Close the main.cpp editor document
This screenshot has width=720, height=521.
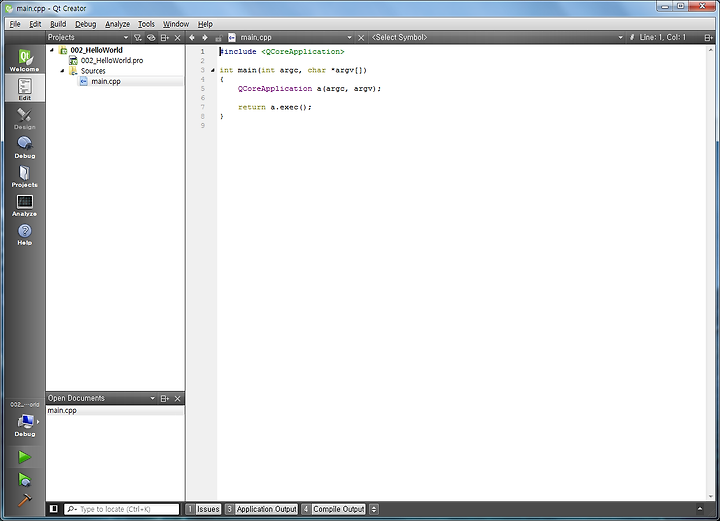tap(361, 38)
